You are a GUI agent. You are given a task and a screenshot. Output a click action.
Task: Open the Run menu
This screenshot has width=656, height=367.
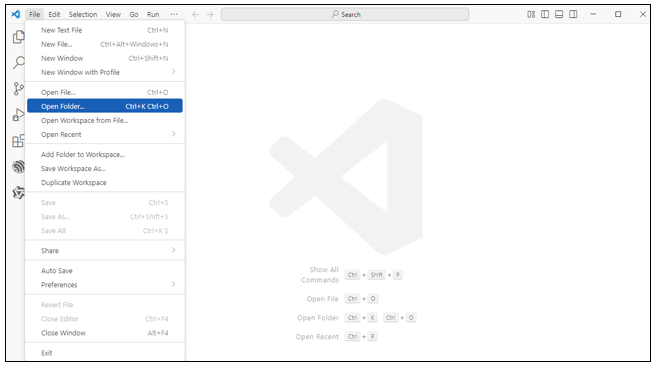(x=153, y=14)
